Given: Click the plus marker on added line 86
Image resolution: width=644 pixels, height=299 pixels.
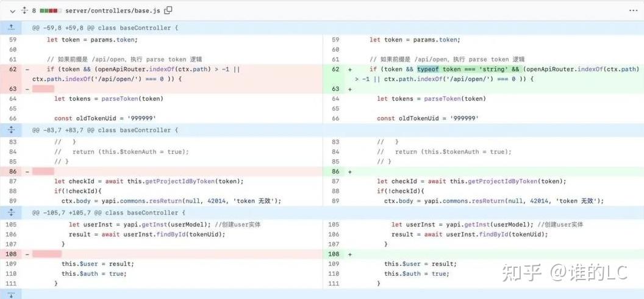Looking at the screenshot, I should click(350, 171).
